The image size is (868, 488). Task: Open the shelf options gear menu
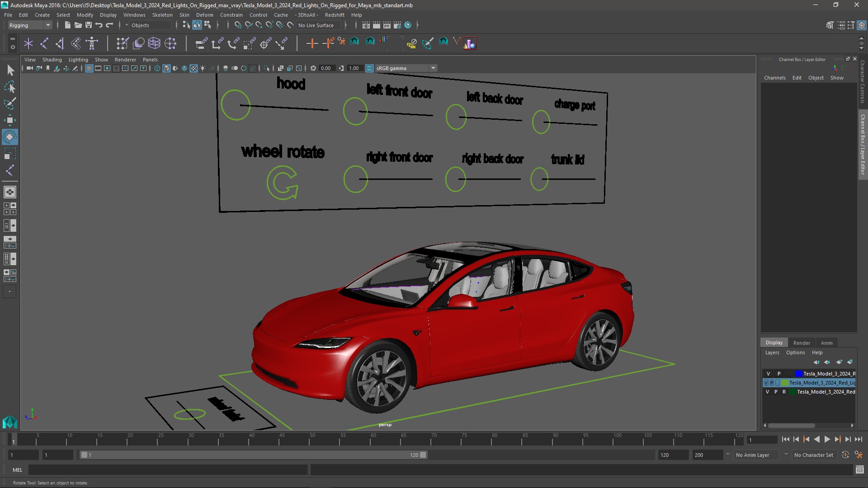(12, 47)
